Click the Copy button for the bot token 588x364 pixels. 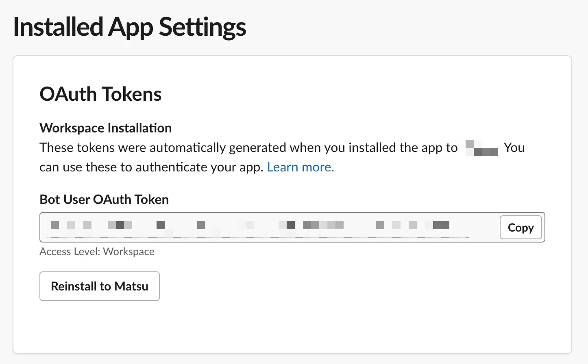[x=520, y=227]
